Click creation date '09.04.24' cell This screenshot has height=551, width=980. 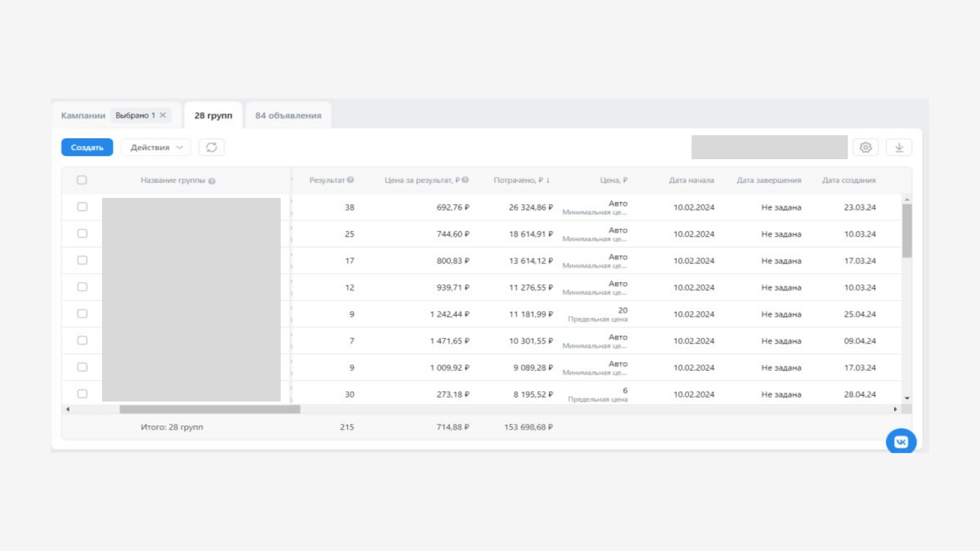click(860, 341)
